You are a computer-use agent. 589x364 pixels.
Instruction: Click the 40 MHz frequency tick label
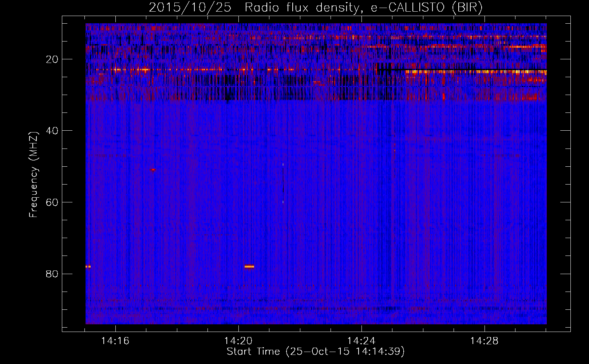pyautogui.click(x=52, y=131)
